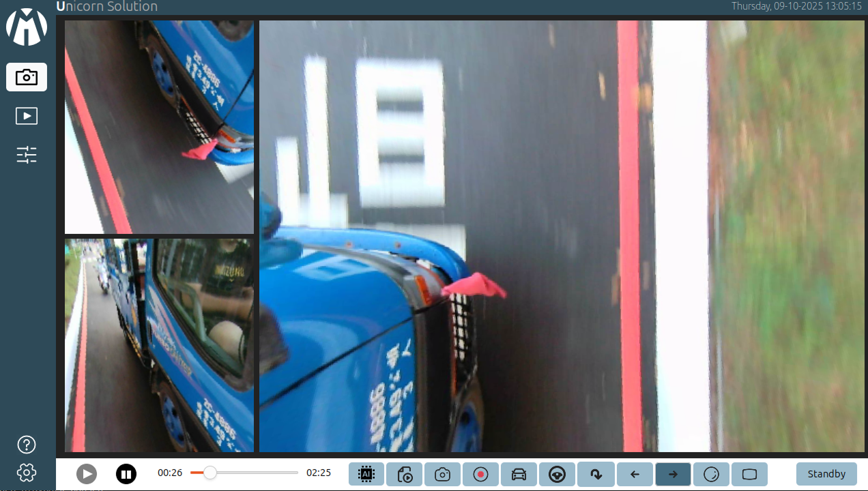Viewport: 868px width, 491px height.
Task: Select the top-left camera feed thumbnail
Action: (x=159, y=128)
